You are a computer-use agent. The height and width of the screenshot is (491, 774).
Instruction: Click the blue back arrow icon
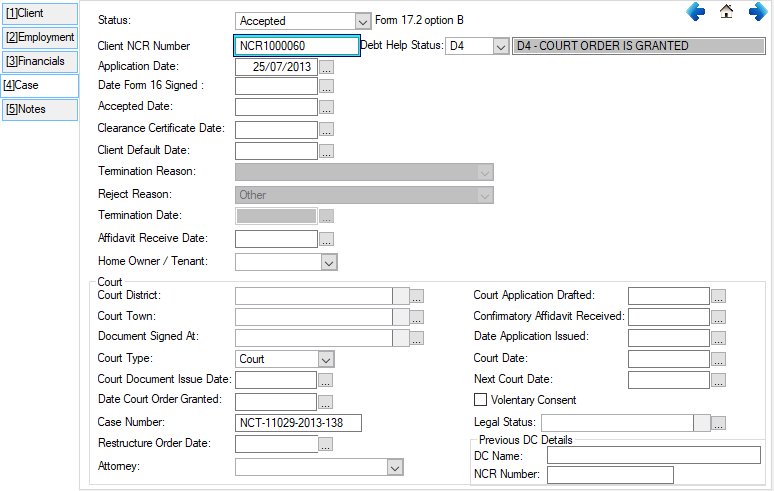coord(696,12)
